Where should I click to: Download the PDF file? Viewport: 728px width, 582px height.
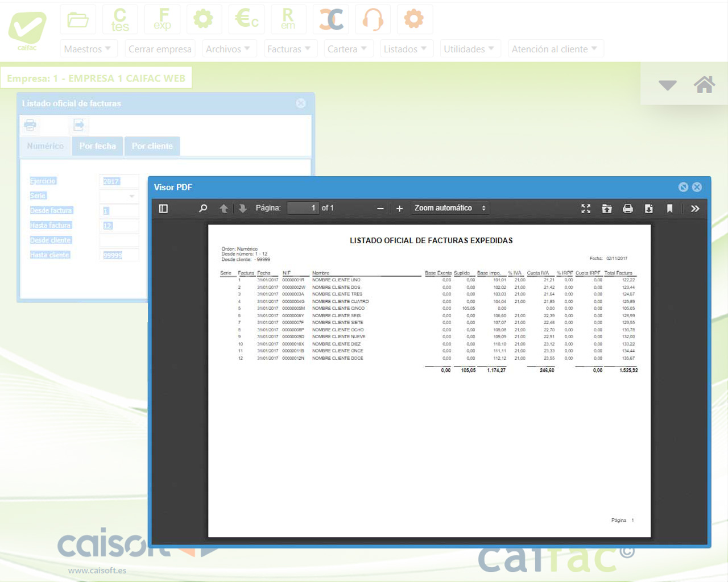[x=648, y=209]
